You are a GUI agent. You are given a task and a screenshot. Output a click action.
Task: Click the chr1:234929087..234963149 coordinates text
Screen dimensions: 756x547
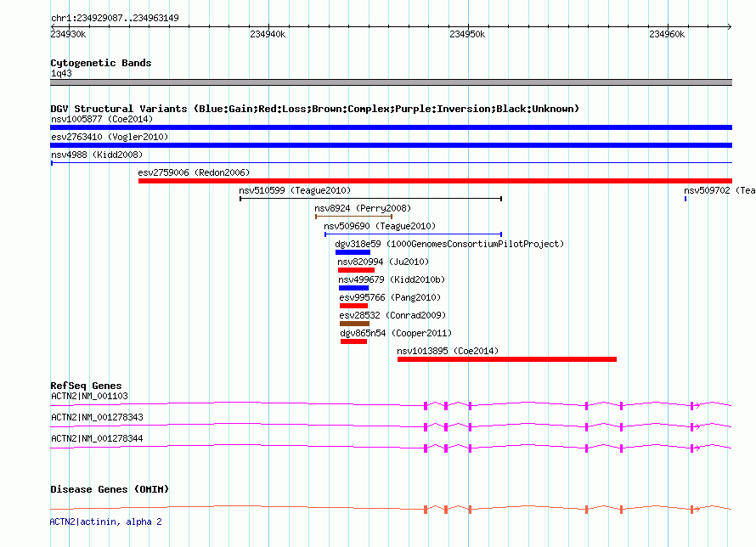coord(115,18)
